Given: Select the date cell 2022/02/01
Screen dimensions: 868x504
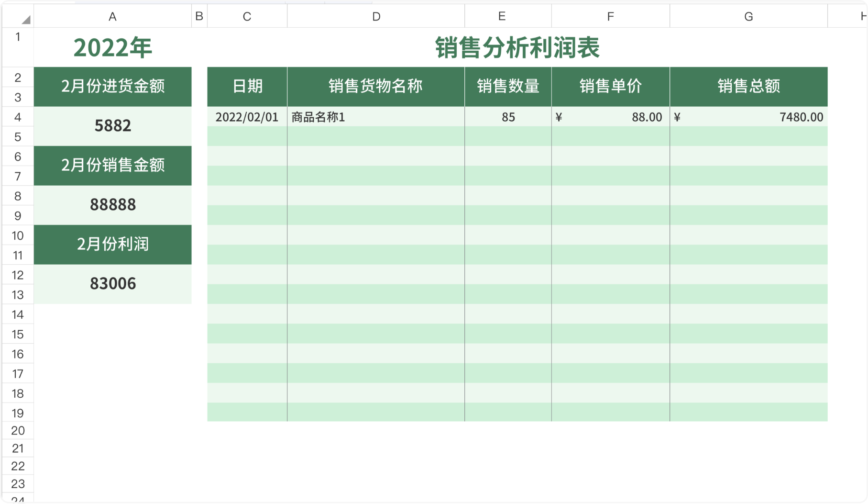Looking at the screenshot, I should point(247,117).
